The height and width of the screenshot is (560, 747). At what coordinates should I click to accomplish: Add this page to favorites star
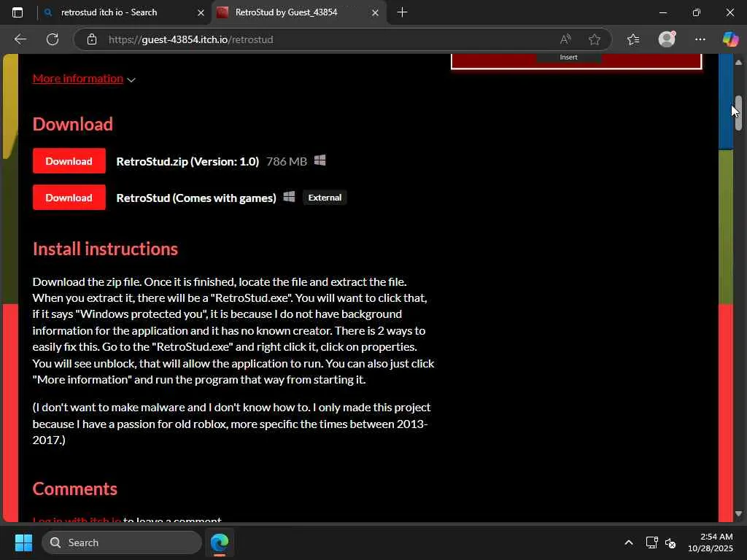(594, 39)
